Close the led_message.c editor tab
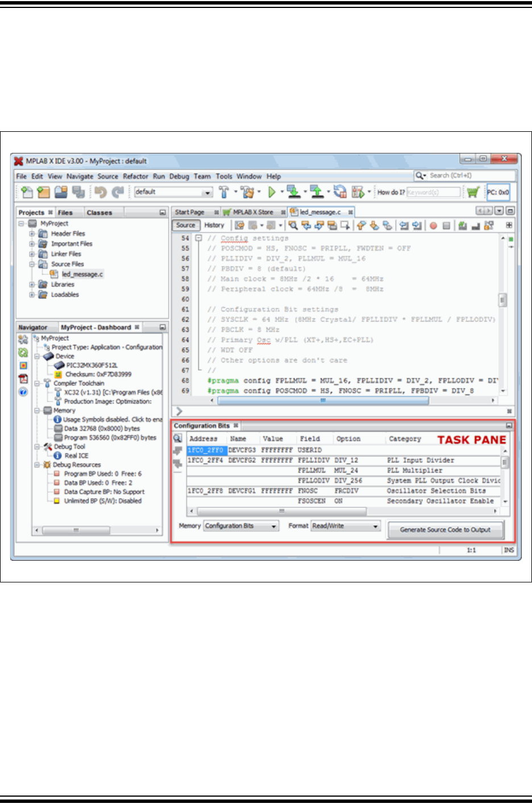This screenshot has width=532, height=812. click(350, 212)
